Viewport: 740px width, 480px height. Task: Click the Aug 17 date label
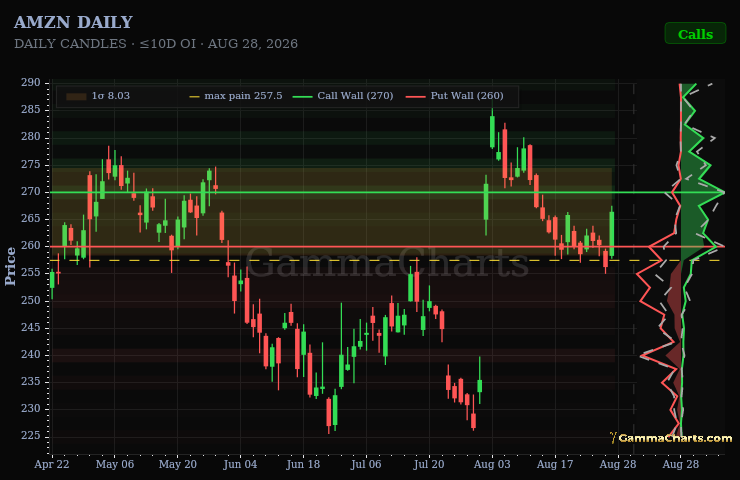coord(555,464)
